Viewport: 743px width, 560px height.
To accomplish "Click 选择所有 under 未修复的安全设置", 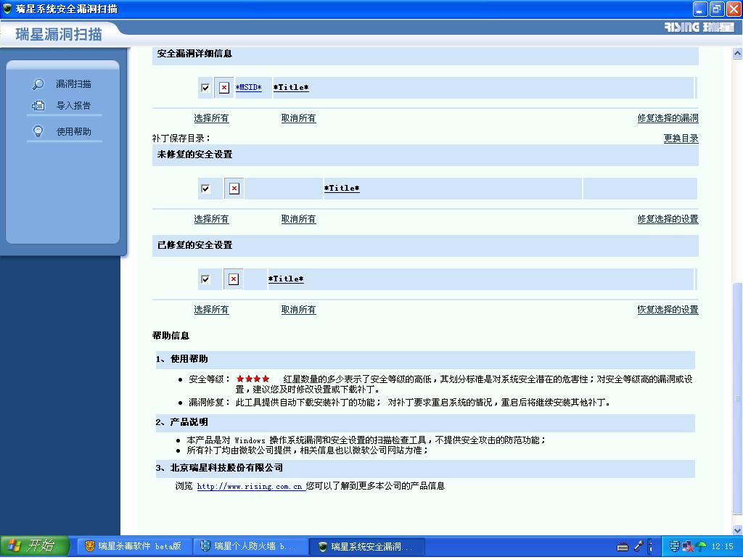I will point(211,219).
